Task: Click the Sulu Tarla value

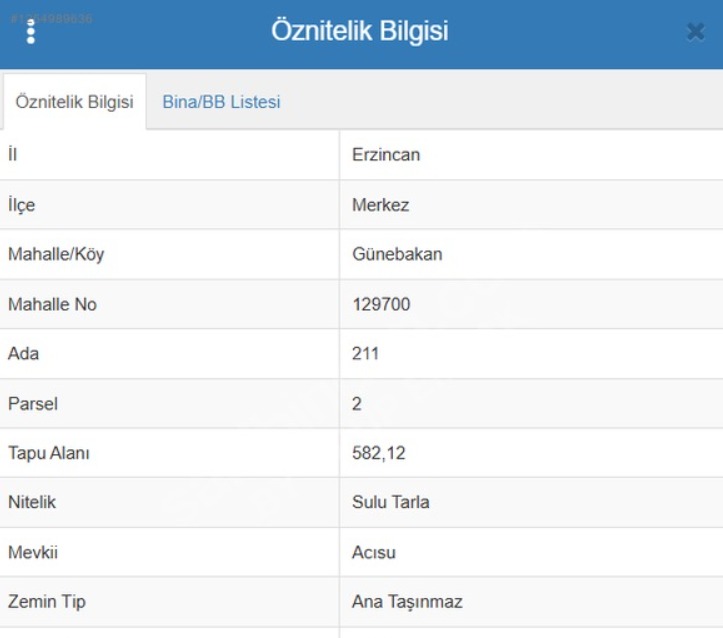Action: pyautogui.click(x=391, y=502)
